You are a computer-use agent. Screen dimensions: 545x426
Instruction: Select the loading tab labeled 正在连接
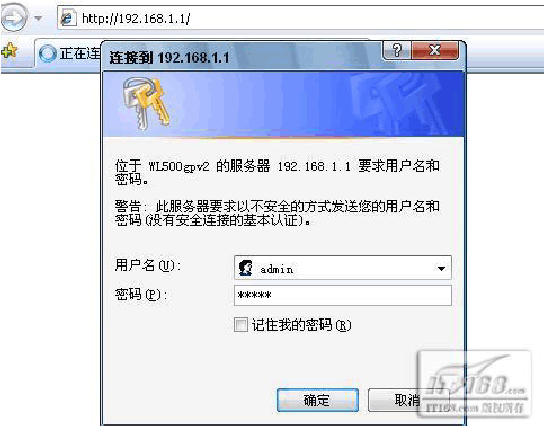(x=68, y=54)
